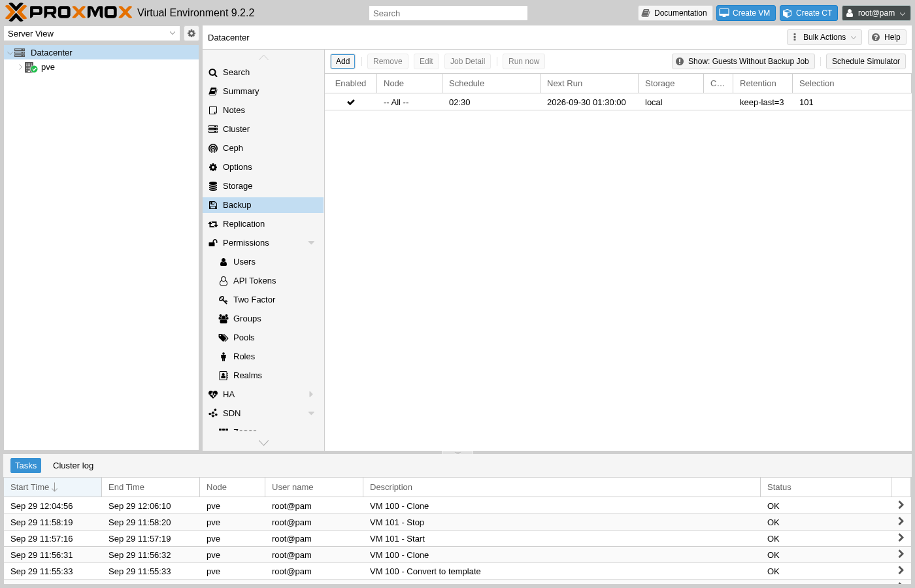
Task: Open the Roles icon
Action: click(224, 357)
